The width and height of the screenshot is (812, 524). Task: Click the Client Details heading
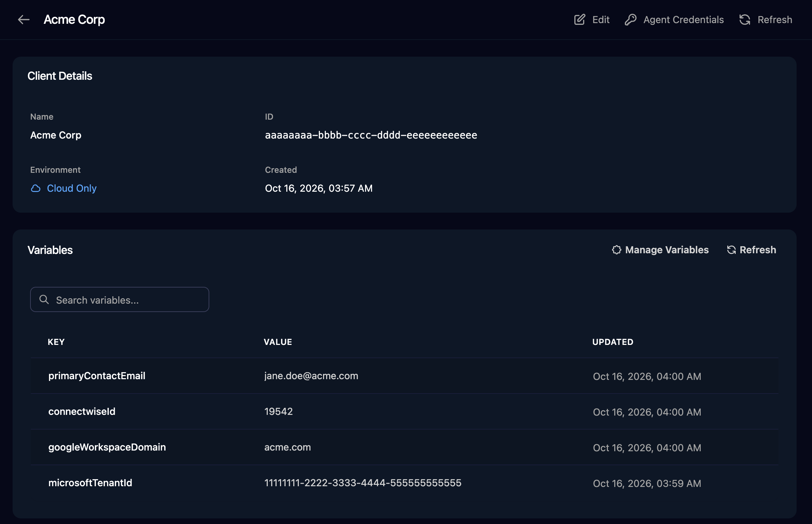tap(60, 76)
